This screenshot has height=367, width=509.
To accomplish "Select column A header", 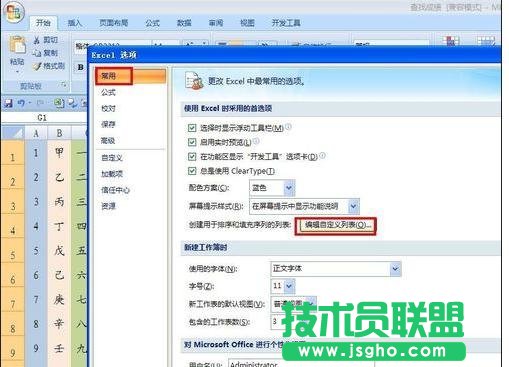I will pyautogui.click(x=36, y=133).
